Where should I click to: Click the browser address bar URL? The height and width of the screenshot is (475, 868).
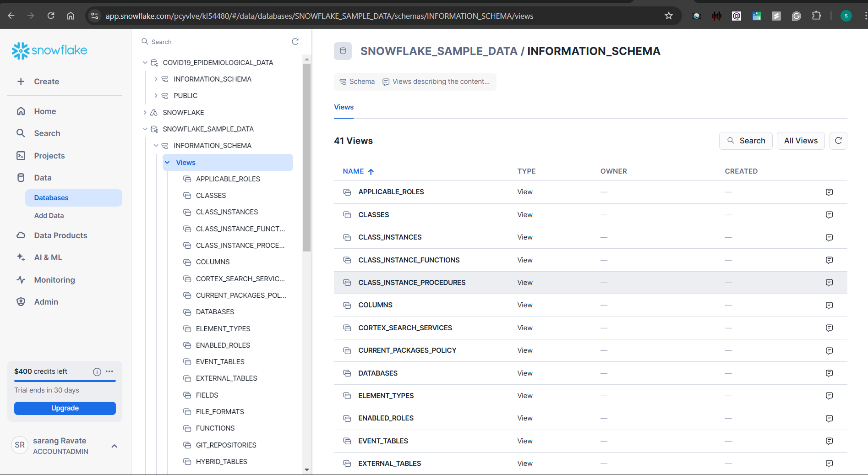(319, 16)
